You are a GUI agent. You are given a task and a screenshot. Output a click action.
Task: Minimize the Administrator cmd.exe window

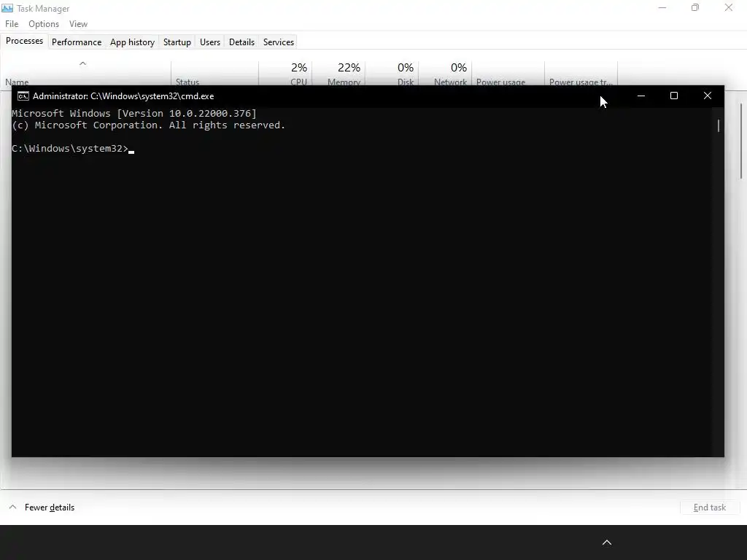pos(640,96)
